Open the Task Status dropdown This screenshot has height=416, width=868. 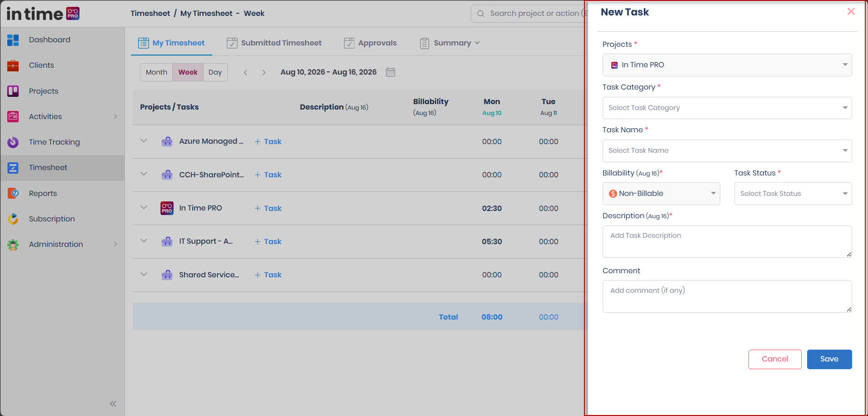pos(793,194)
